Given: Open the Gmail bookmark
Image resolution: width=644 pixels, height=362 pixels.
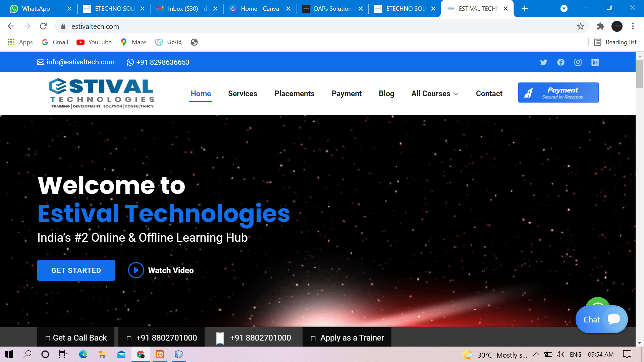Looking at the screenshot, I should click(55, 42).
